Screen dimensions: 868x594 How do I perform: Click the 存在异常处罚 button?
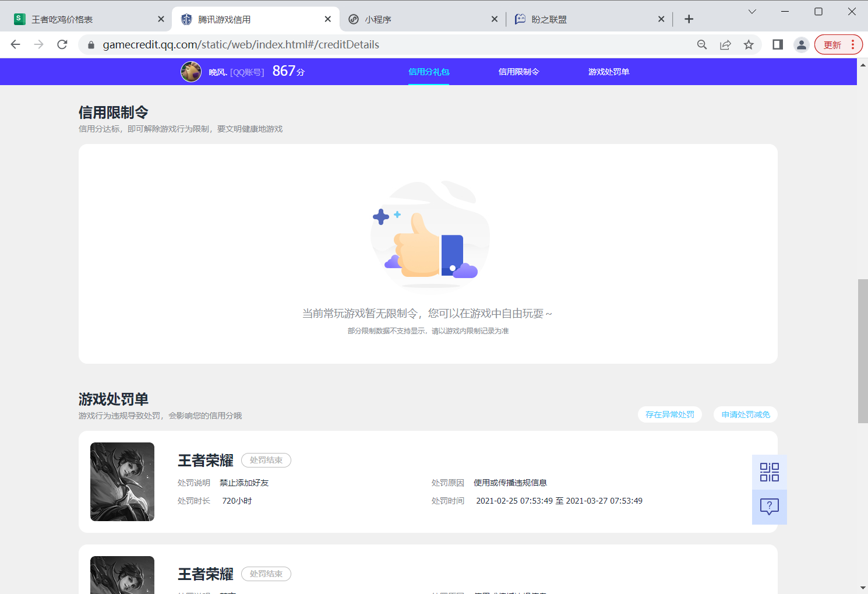670,414
